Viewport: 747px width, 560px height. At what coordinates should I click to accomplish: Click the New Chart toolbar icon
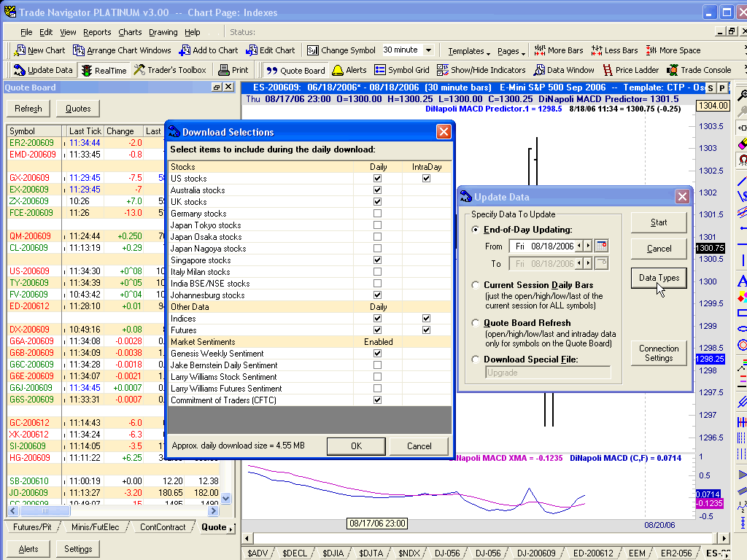[x=40, y=50]
